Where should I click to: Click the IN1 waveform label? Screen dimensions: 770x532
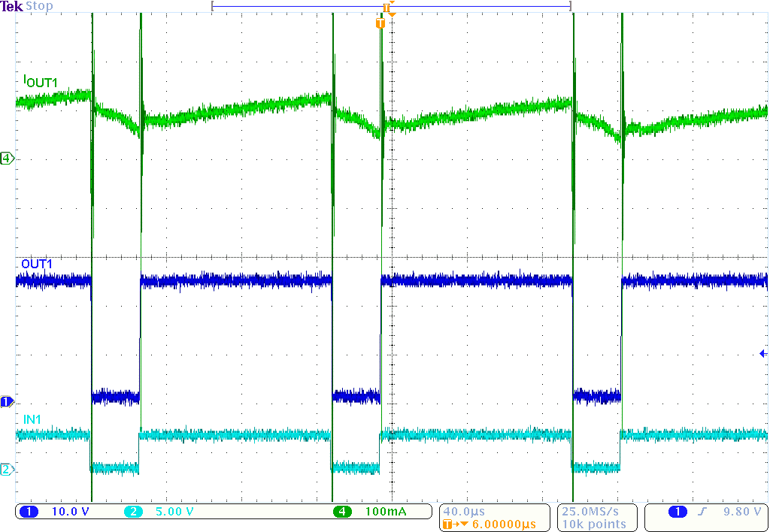[32, 419]
